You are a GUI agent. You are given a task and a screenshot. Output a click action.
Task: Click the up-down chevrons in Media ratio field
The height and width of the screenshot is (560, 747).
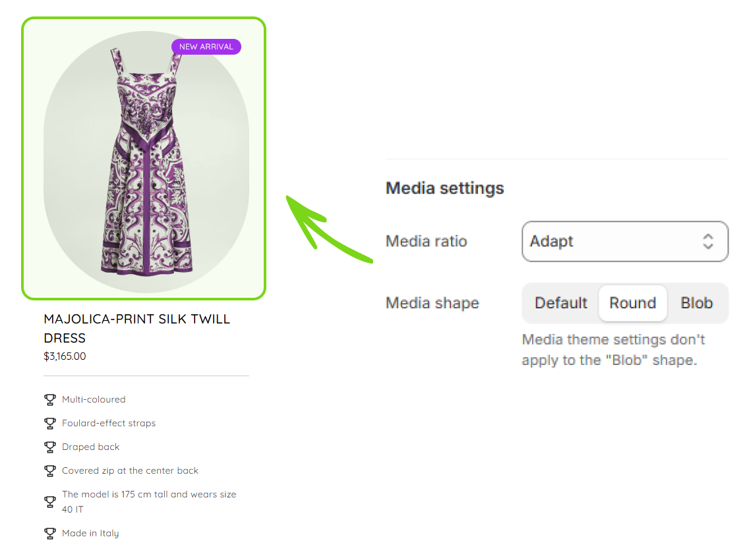(707, 241)
